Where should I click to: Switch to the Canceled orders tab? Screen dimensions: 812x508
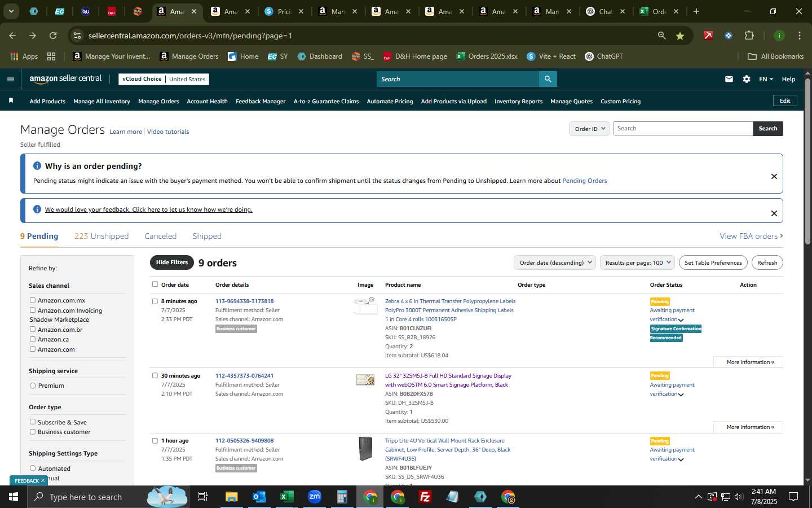[160, 236]
